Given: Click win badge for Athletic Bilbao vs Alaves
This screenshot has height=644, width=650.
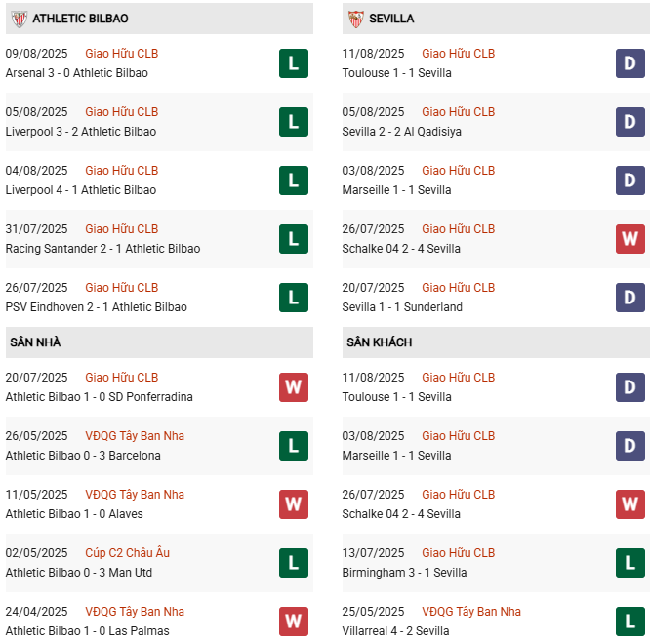Looking at the screenshot, I should click(x=293, y=504).
